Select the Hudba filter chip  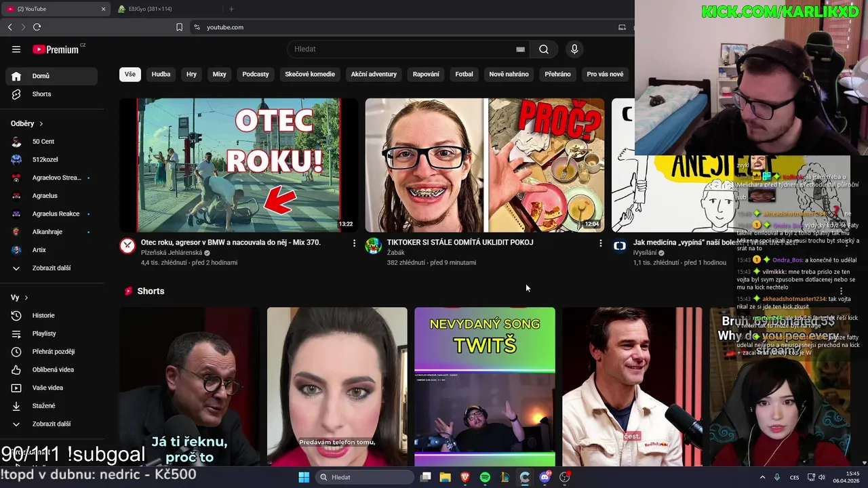coord(161,75)
